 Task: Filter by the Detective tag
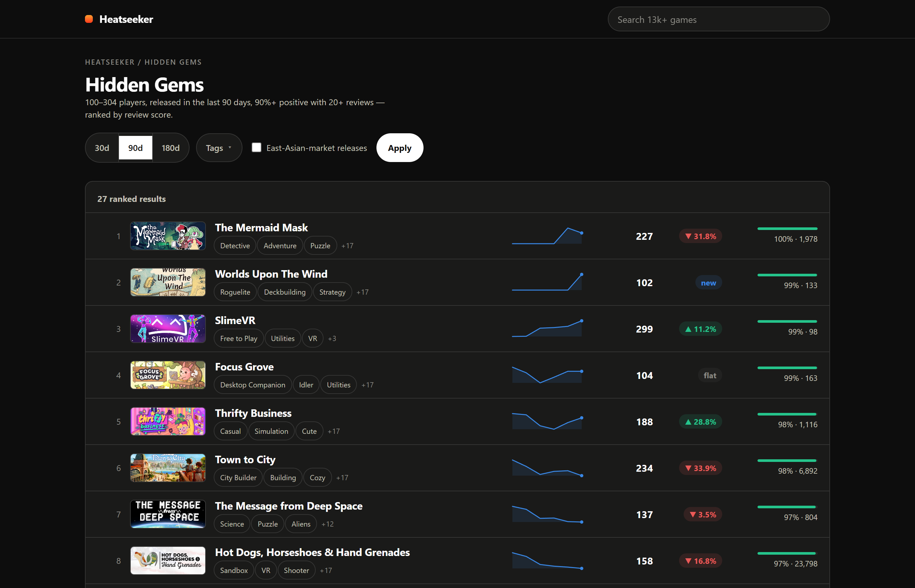click(235, 246)
